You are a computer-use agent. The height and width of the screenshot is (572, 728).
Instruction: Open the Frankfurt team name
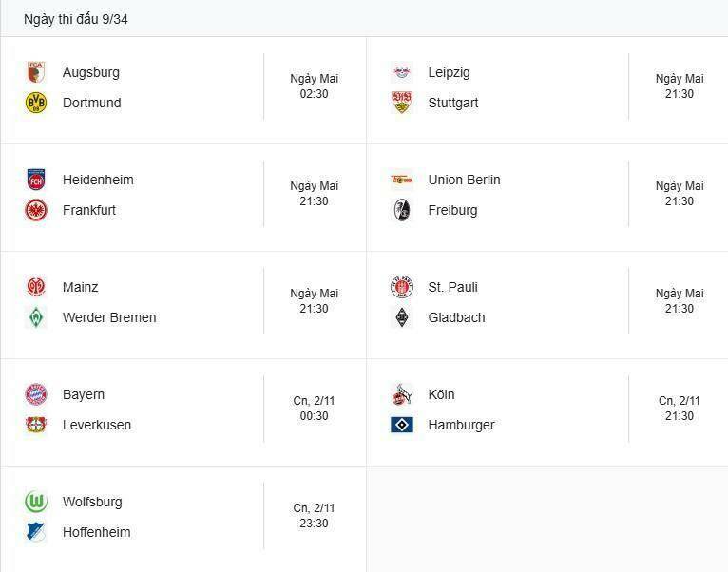[89, 210]
